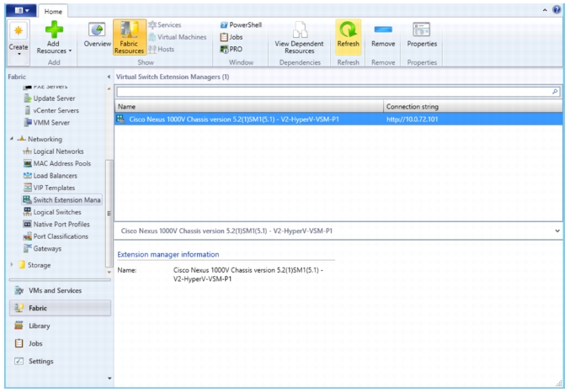Viewport: 570px width, 392px height.
Task: Open Properties from the ribbon
Action: tap(422, 29)
